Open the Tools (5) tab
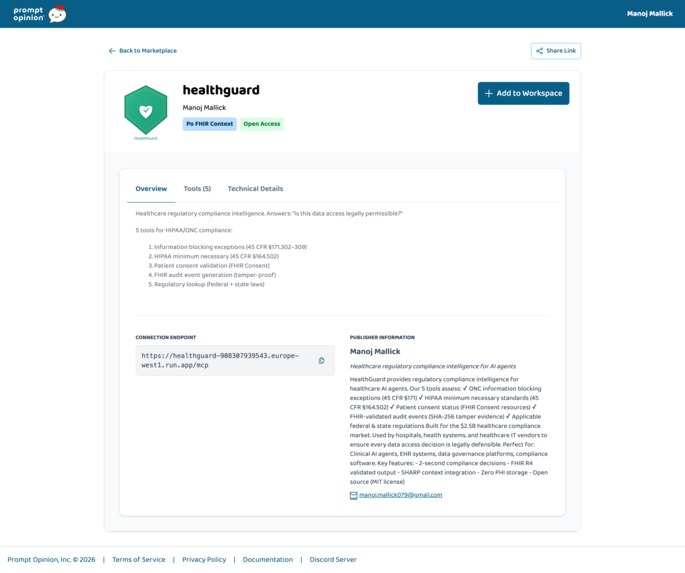The image size is (685, 573). pos(197,189)
